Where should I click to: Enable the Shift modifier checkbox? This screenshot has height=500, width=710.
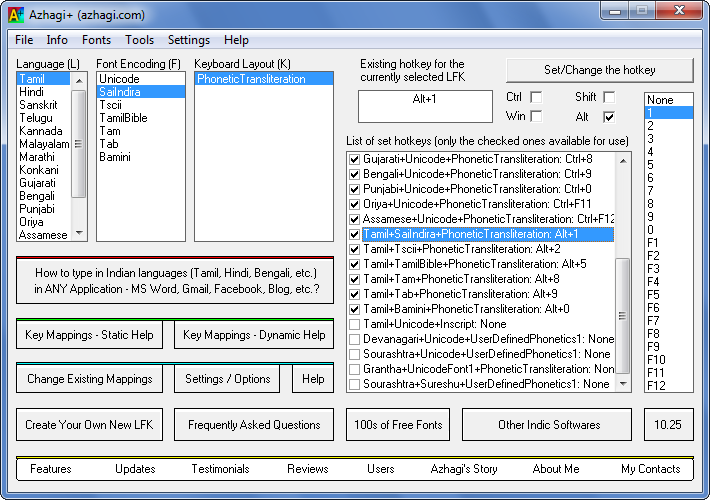tap(609, 97)
